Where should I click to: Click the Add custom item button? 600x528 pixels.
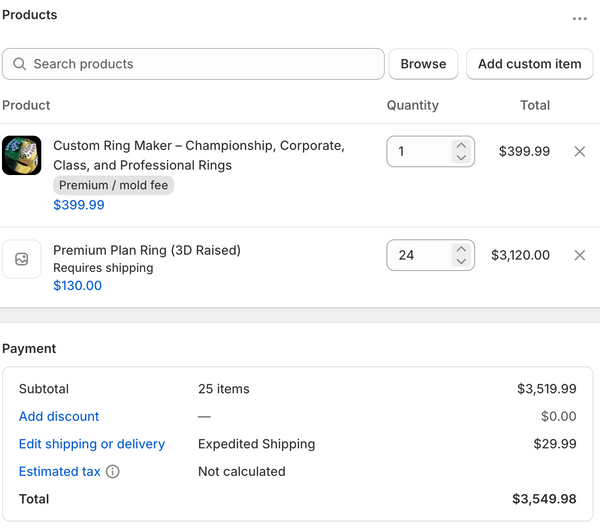click(530, 64)
